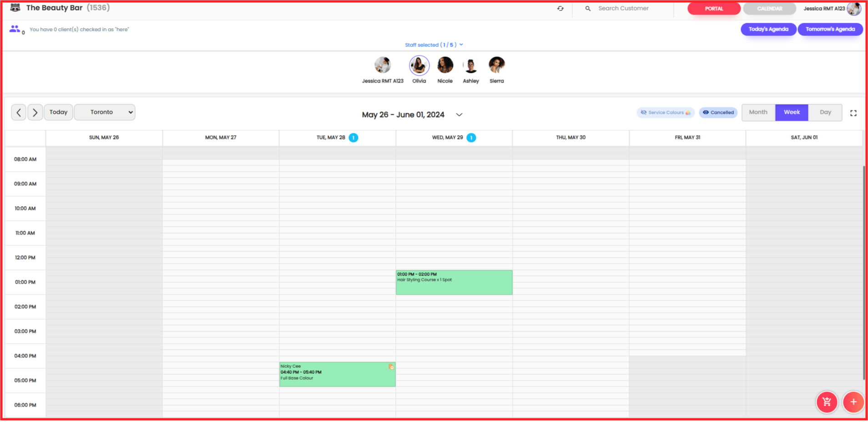Click the 08:00 AM time label
Image resolution: width=868 pixels, height=422 pixels.
tap(25, 159)
